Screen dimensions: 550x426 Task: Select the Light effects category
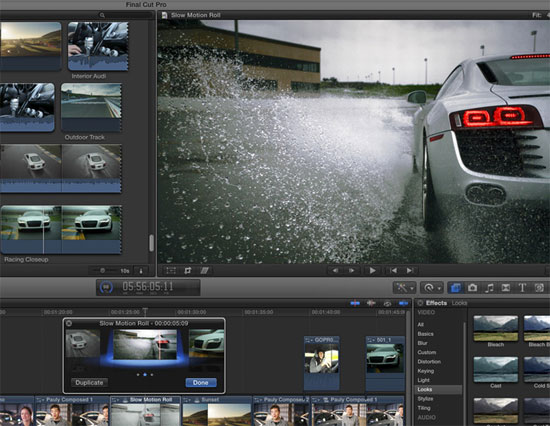click(423, 380)
